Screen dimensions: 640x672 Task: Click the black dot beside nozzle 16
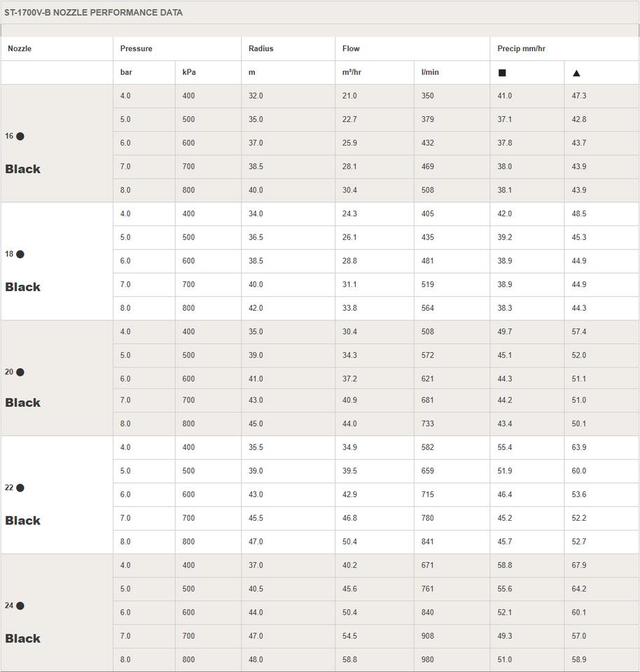20,136
